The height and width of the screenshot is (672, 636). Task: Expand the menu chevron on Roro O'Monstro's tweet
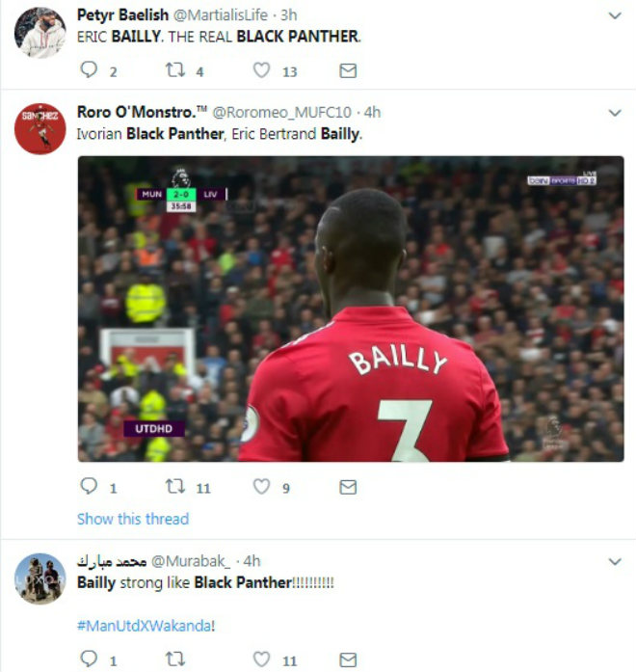[x=615, y=113]
